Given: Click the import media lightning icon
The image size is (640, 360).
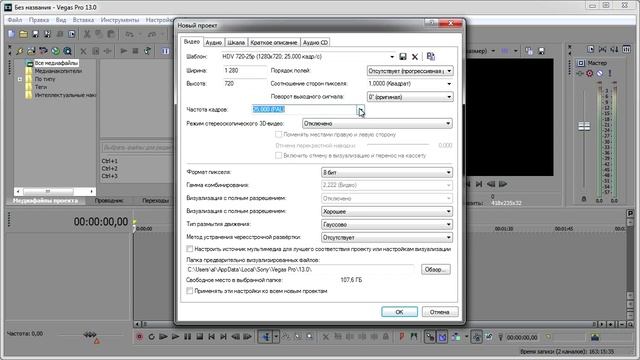Looking at the screenshot, I should coord(19,51).
